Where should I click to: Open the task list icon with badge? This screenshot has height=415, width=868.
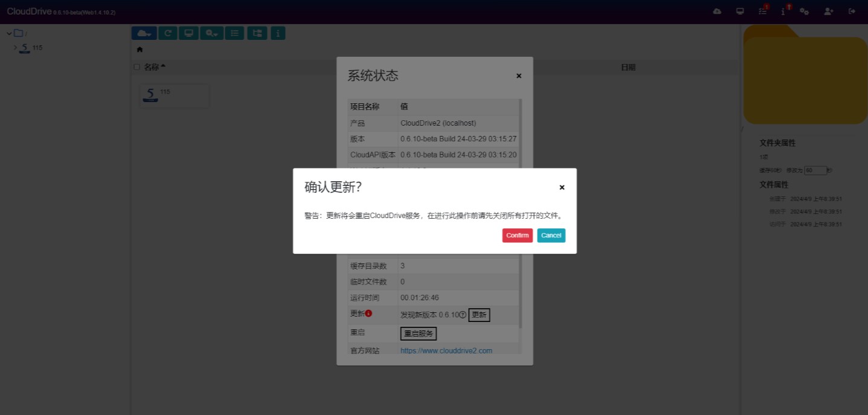click(763, 11)
